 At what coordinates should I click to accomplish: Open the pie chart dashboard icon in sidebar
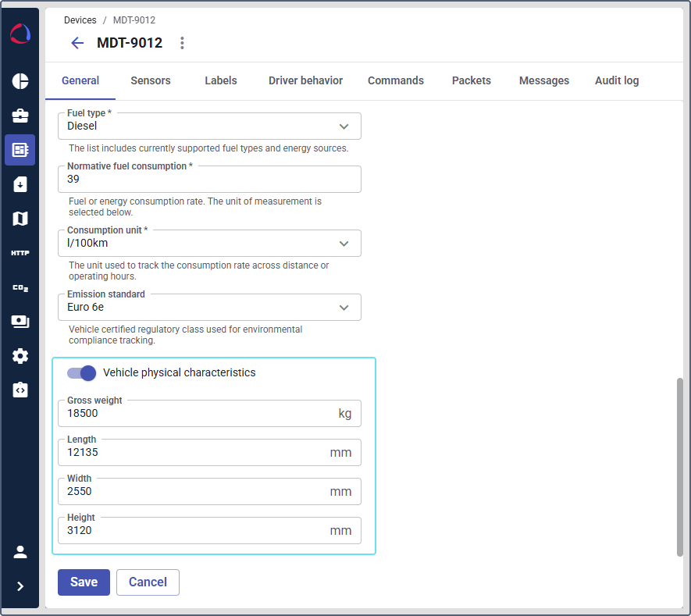[x=20, y=82]
